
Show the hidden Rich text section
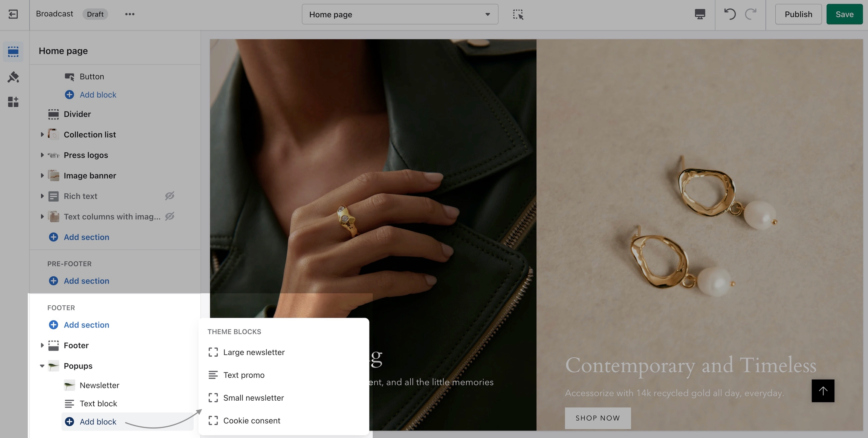click(170, 196)
